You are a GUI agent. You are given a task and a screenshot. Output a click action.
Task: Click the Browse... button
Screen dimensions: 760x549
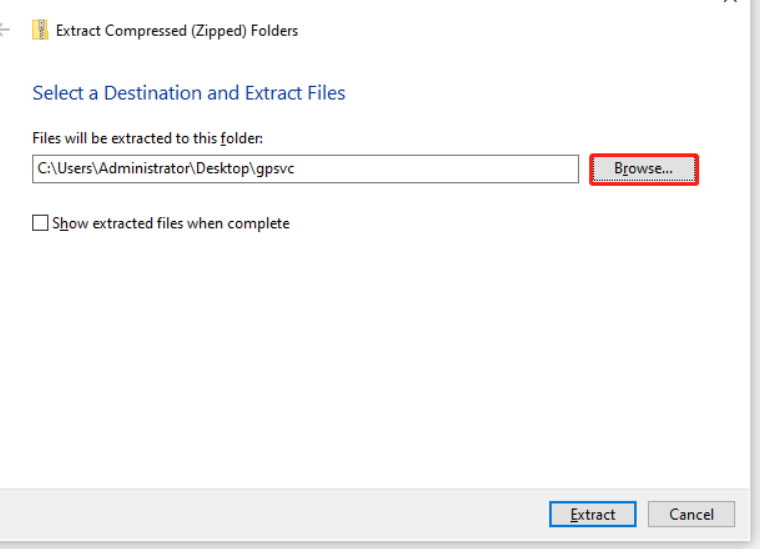pos(644,169)
